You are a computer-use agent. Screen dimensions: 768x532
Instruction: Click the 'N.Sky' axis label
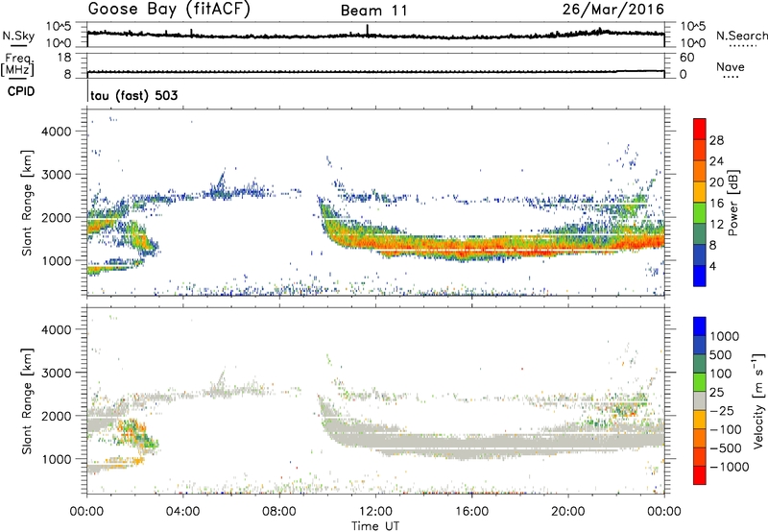point(18,36)
